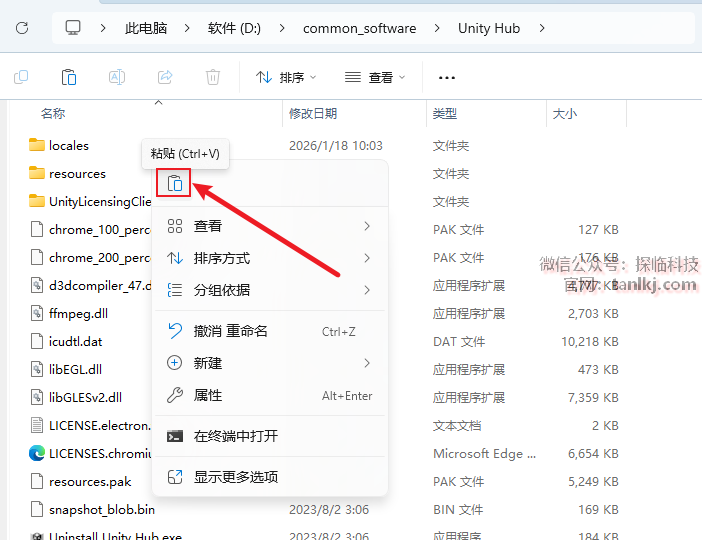Select the resources.pak file name

(90, 481)
